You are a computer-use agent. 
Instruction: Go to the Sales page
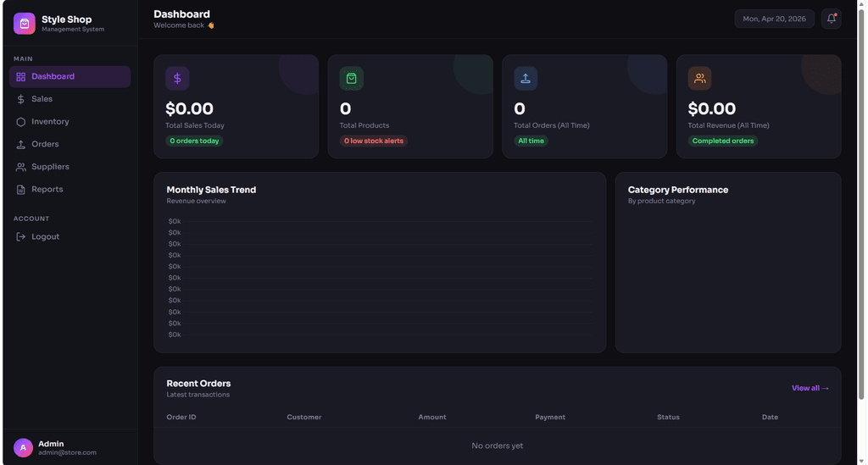coord(70,99)
